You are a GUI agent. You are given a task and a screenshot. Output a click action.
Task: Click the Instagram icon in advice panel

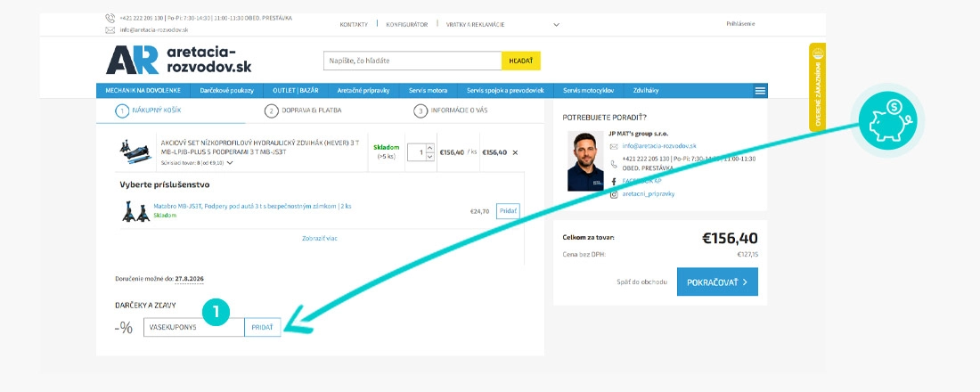point(614,194)
